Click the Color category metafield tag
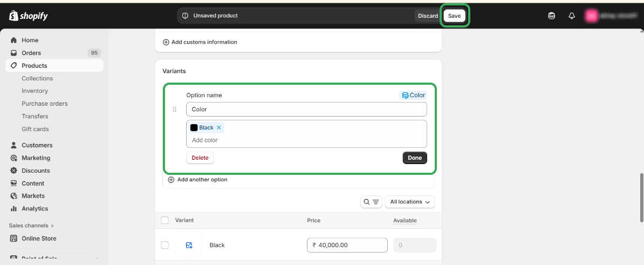 tap(414, 96)
